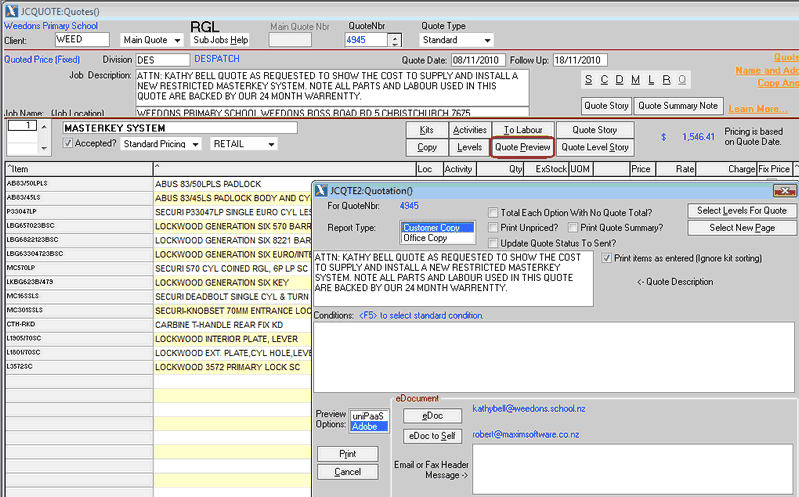Close the JCQTE2 Quotation dialog

785,191
